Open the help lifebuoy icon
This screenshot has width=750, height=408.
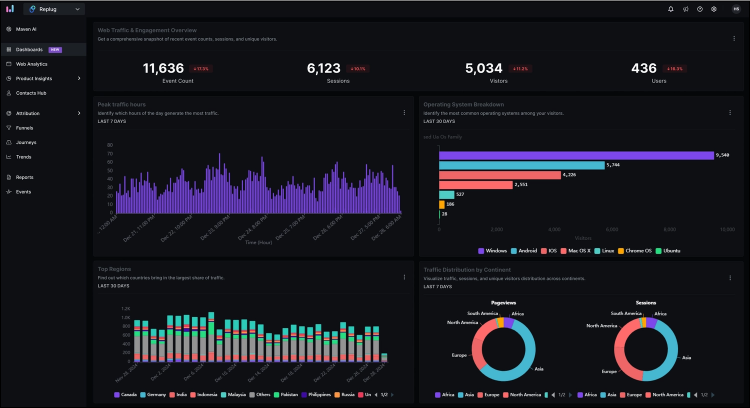pos(714,9)
